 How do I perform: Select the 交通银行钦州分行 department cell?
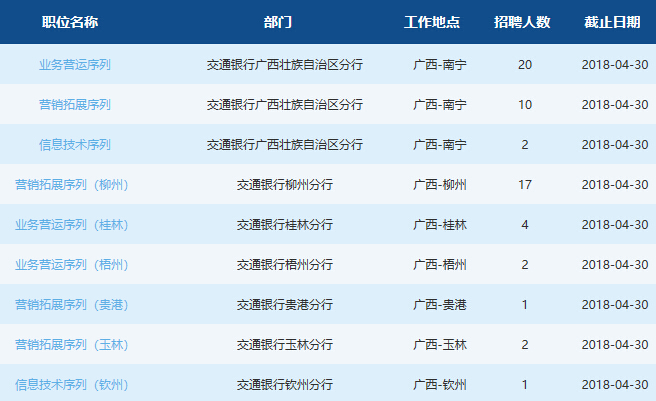(284, 385)
